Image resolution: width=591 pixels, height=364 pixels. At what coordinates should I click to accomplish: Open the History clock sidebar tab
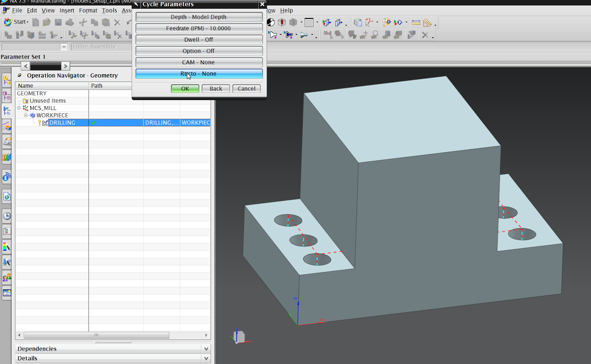(7, 216)
